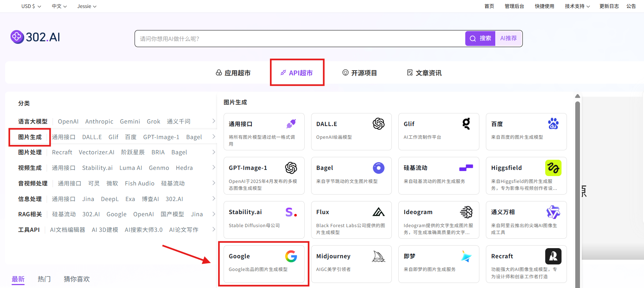This screenshot has width=644, height=288.
Task: Click the Google G logo icon
Action: [x=291, y=256]
